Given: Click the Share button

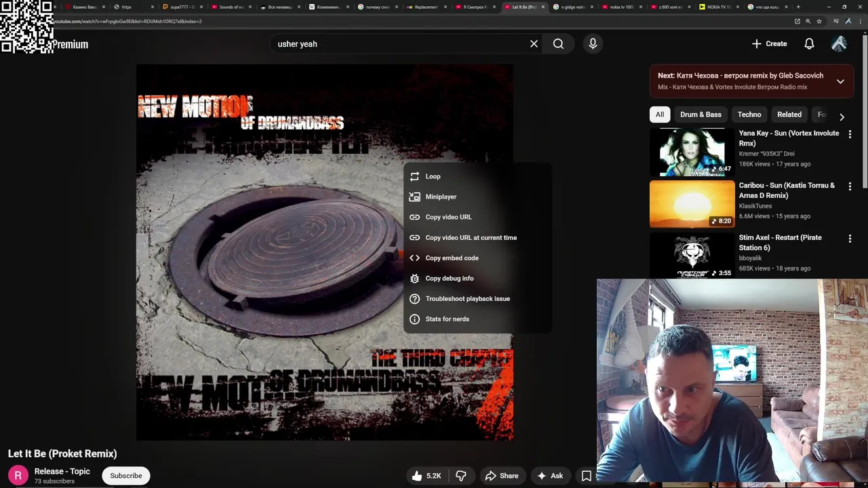Looking at the screenshot, I should [502, 476].
